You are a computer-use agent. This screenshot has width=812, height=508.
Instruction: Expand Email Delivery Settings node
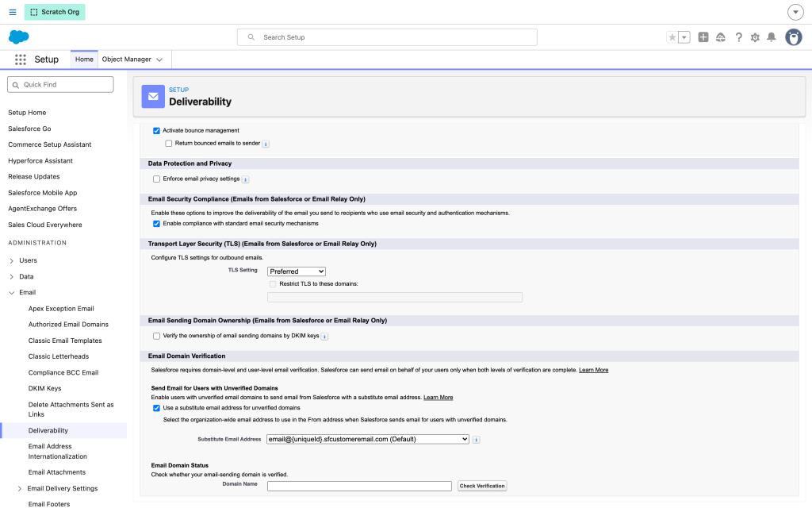pyautogui.click(x=20, y=489)
